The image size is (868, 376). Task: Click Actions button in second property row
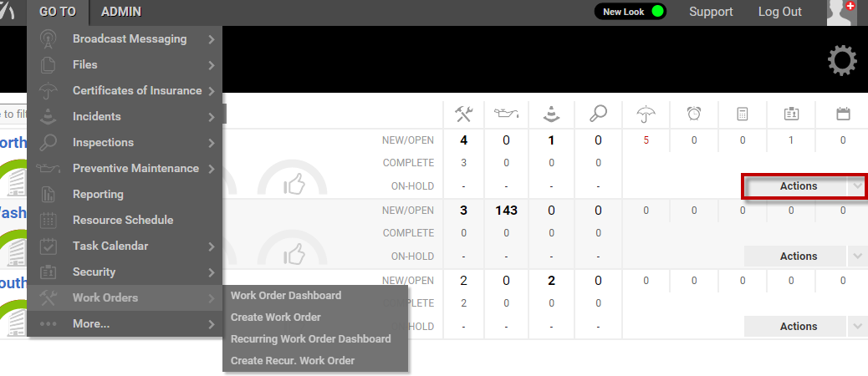click(x=795, y=256)
